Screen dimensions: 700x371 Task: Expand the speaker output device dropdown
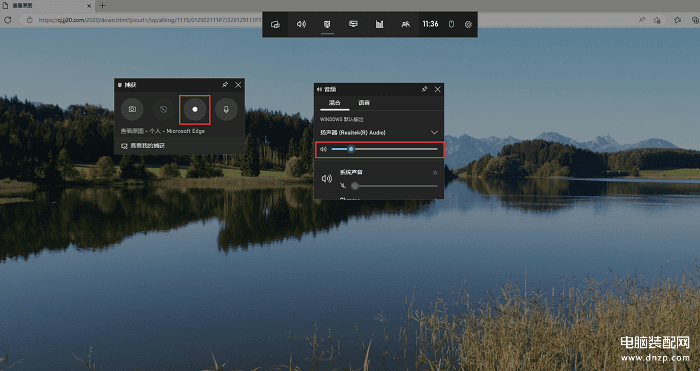tap(434, 133)
